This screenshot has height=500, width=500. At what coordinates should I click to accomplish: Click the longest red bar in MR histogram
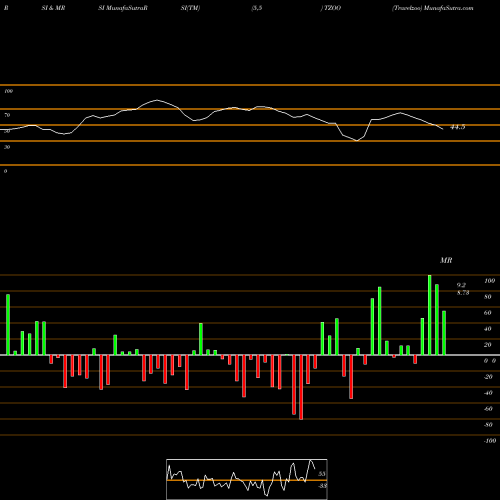301,387
